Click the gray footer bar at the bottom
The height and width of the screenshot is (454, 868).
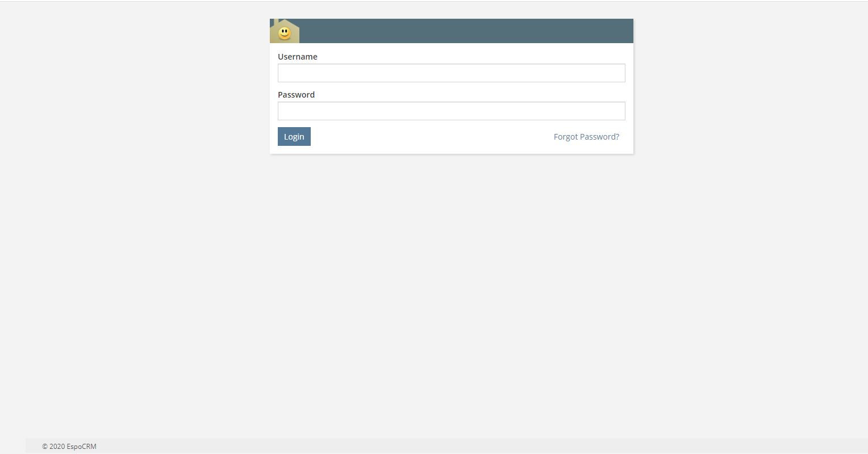point(446,446)
